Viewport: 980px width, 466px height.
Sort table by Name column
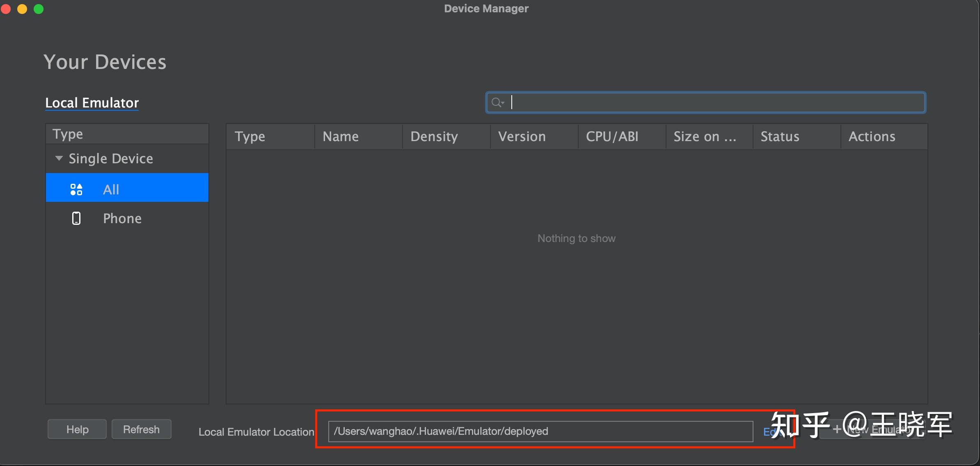(359, 137)
